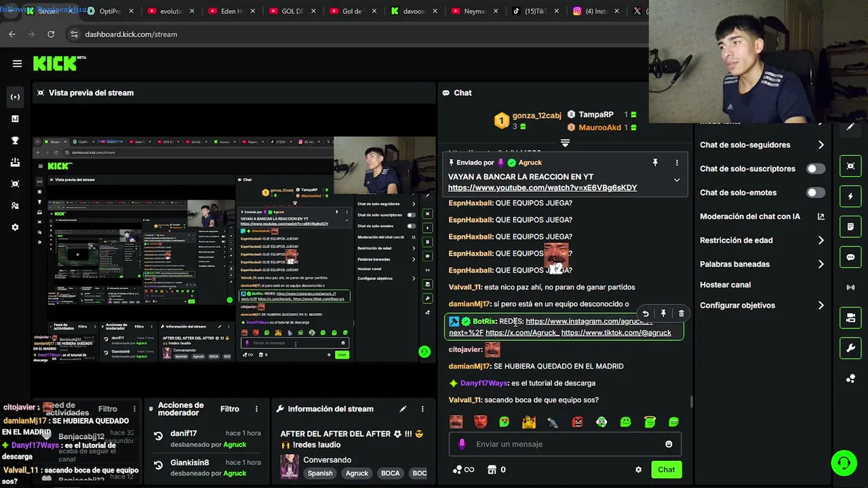Click the Enviar un mensaje field
868x488 pixels.
[565, 444]
